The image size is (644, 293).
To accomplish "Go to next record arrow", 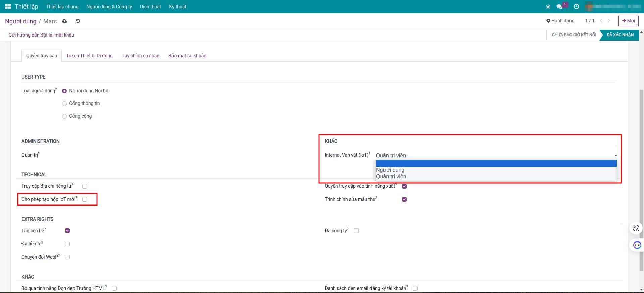I will pyautogui.click(x=609, y=21).
